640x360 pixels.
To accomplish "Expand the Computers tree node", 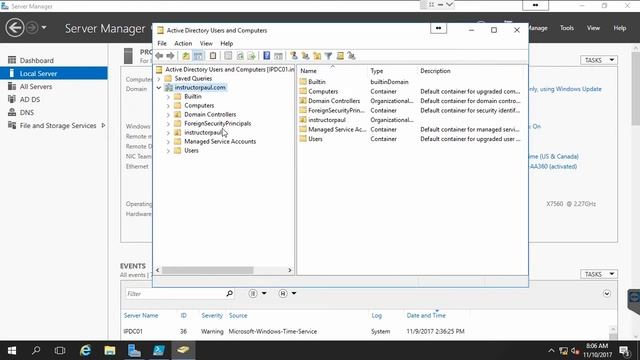I will (168, 106).
